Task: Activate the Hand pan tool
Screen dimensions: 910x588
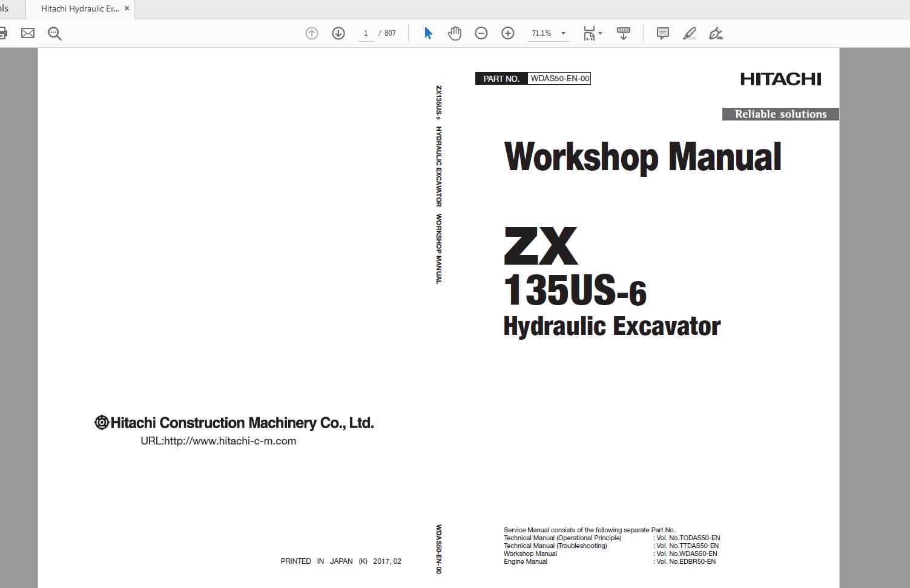Action: [x=455, y=33]
